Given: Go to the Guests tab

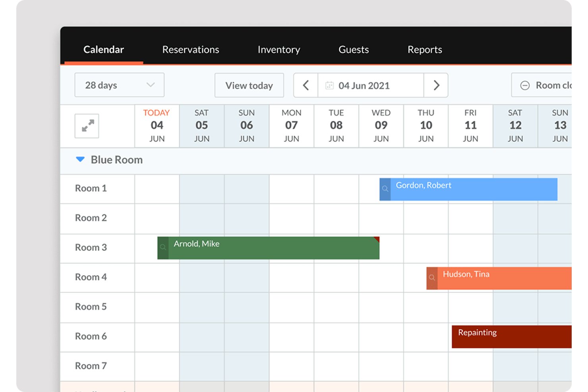Looking at the screenshot, I should click(354, 50).
